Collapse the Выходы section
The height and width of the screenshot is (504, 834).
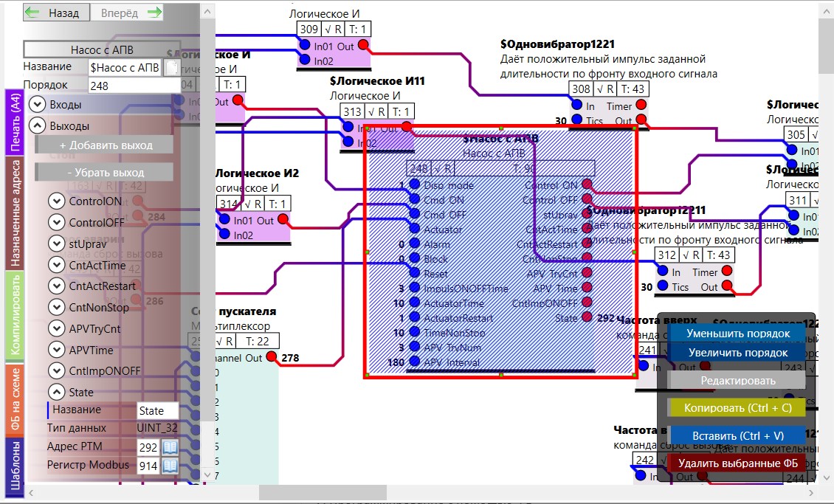(37, 125)
